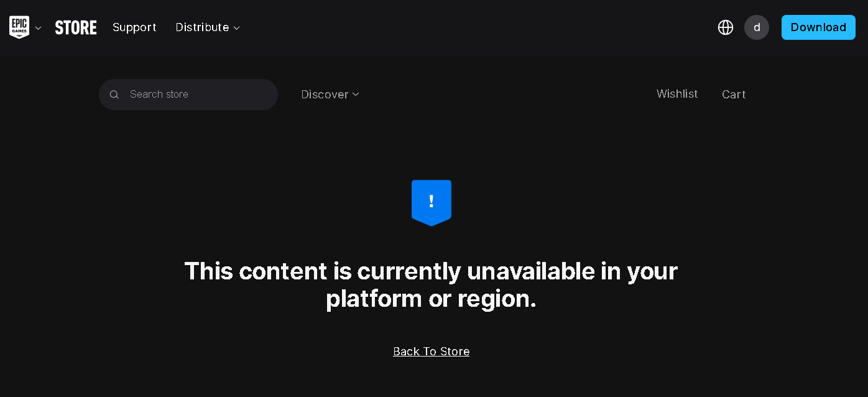Open the Wishlist link
The height and width of the screenshot is (397, 868).
tap(677, 94)
